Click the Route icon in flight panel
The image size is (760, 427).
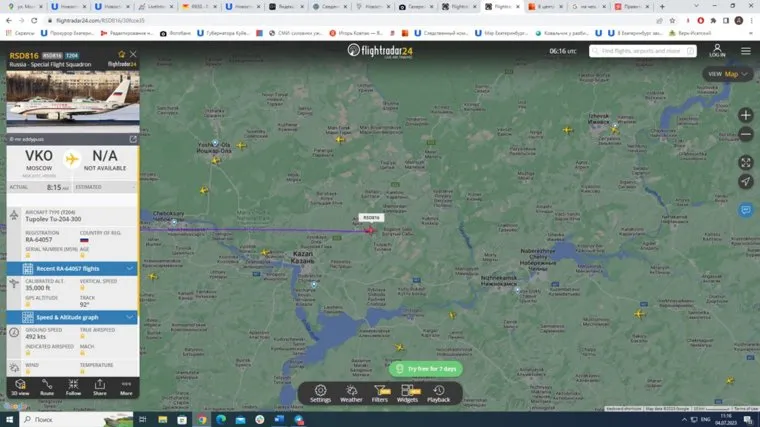point(47,386)
